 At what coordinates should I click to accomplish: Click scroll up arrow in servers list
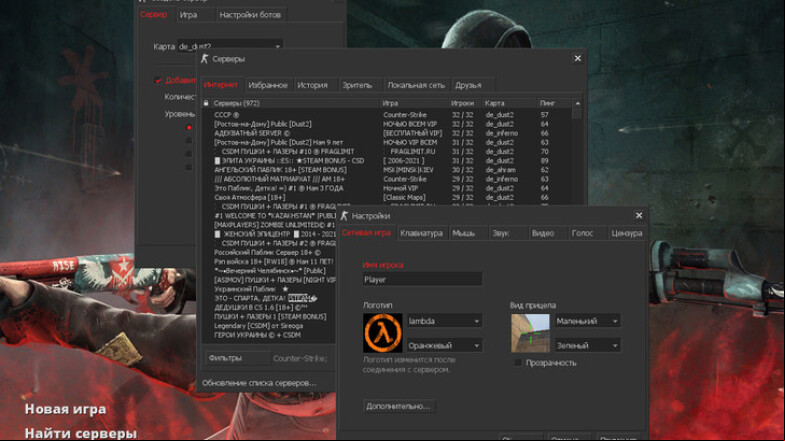[577, 103]
